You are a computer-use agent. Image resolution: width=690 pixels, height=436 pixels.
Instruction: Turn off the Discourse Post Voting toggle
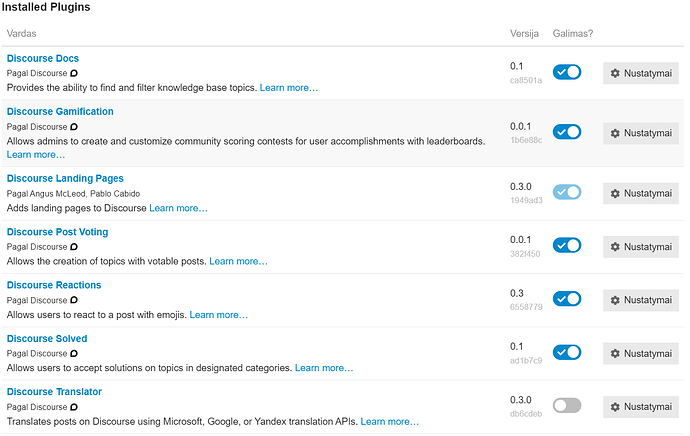[x=567, y=245]
